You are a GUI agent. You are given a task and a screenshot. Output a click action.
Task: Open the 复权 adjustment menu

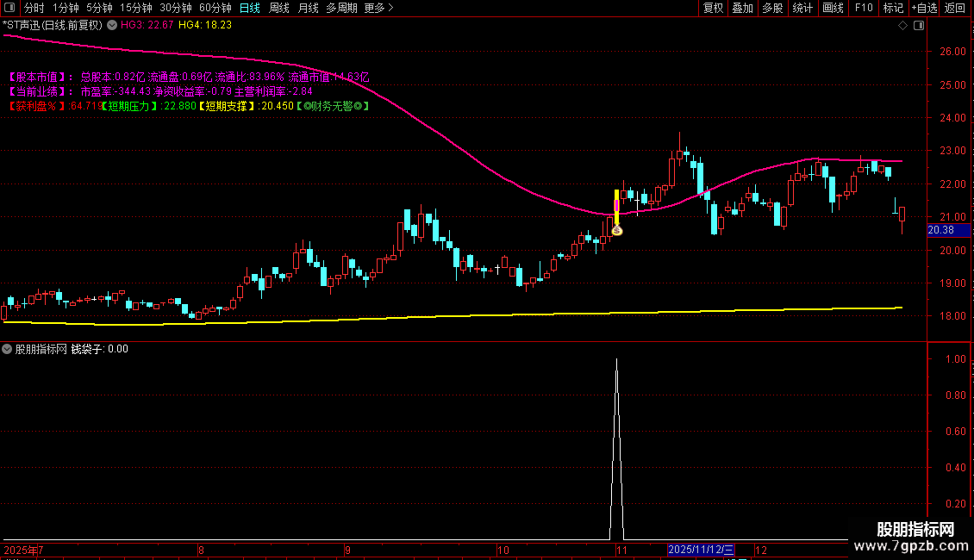point(713,8)
